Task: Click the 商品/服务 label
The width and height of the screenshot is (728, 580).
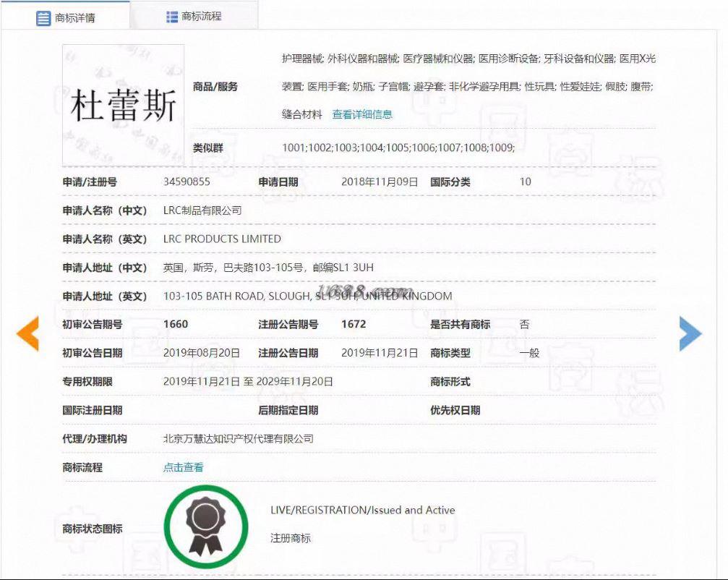Action: point(215,87)
